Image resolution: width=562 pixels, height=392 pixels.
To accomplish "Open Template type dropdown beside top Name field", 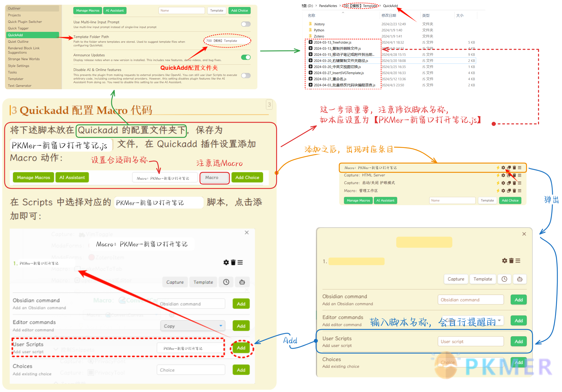I will coord(217,11).
